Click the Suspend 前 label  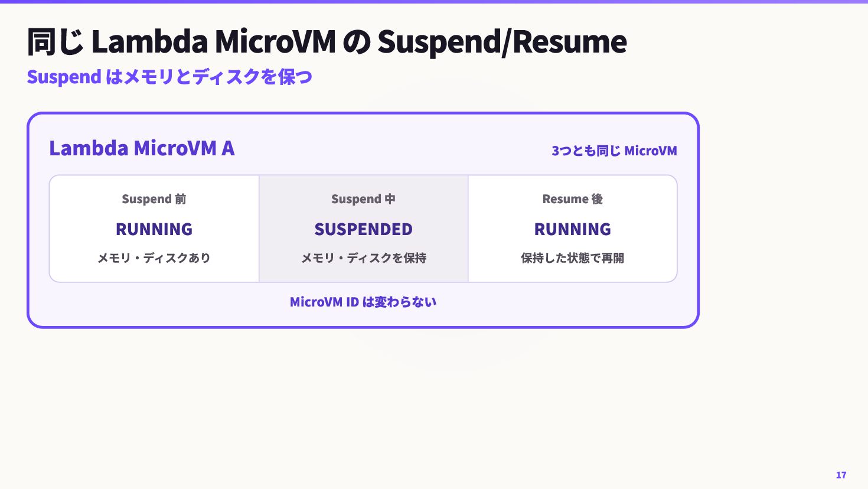[154, 199]
